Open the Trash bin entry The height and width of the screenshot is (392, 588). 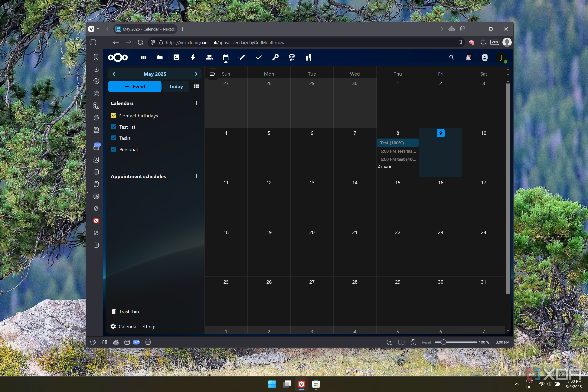[x=129, y=312]
